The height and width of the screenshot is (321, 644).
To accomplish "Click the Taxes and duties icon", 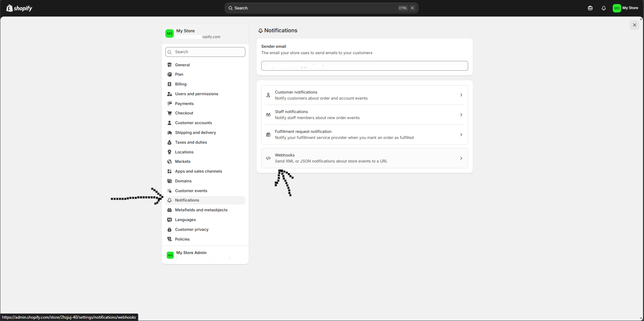I will [170, 142].
